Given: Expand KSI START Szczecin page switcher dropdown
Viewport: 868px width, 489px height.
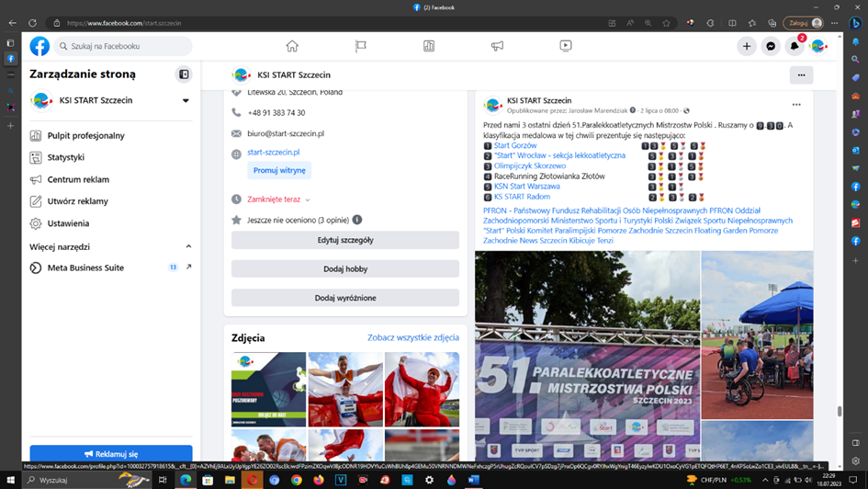Looking at the screenshot, I should pos(186,101).
